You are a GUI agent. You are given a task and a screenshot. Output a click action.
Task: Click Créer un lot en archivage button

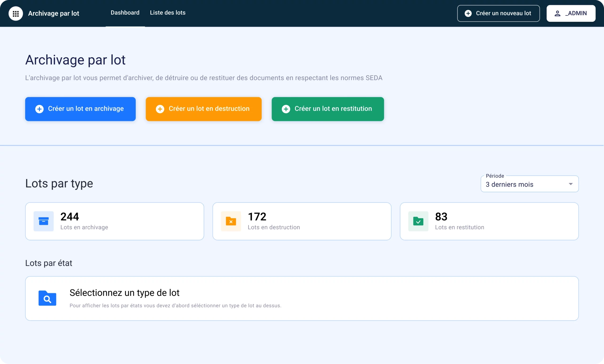80,109
